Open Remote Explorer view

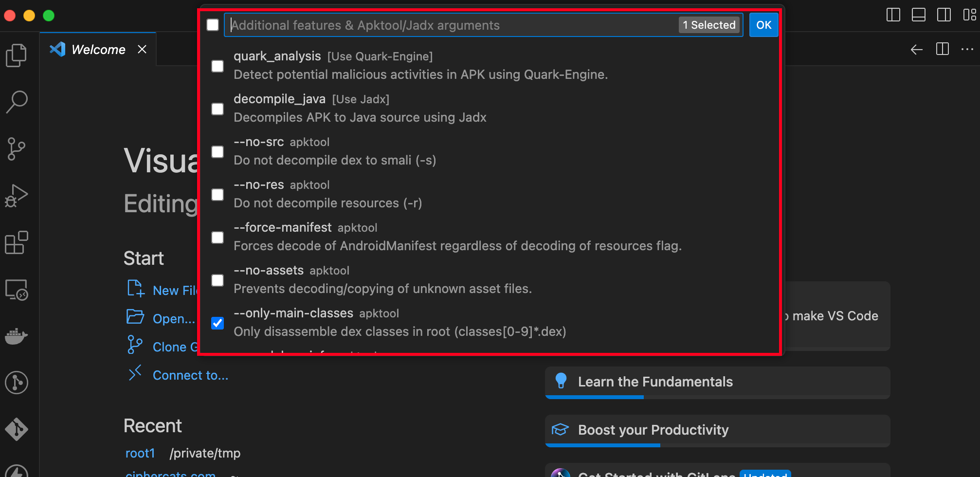click(x=17, y=290)
